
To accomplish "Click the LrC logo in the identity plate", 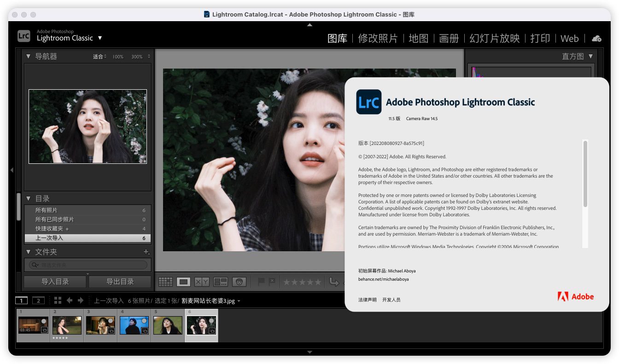I will tap(24, 35).
